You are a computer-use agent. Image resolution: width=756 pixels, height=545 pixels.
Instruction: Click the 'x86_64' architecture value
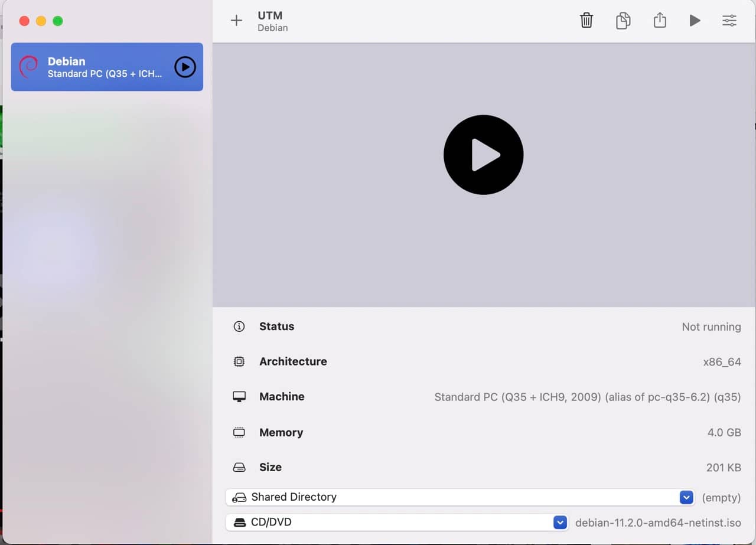[722, 362]
